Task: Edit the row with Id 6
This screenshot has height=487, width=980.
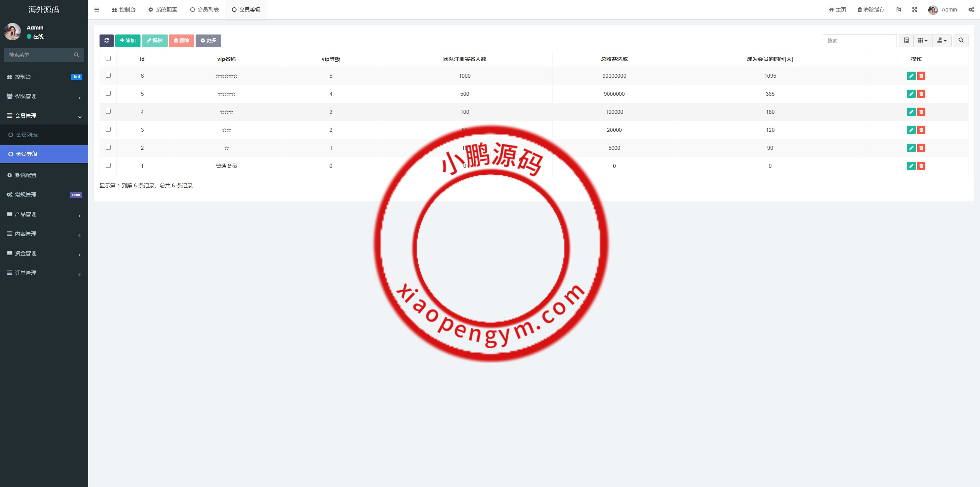Action: point(911,76)
